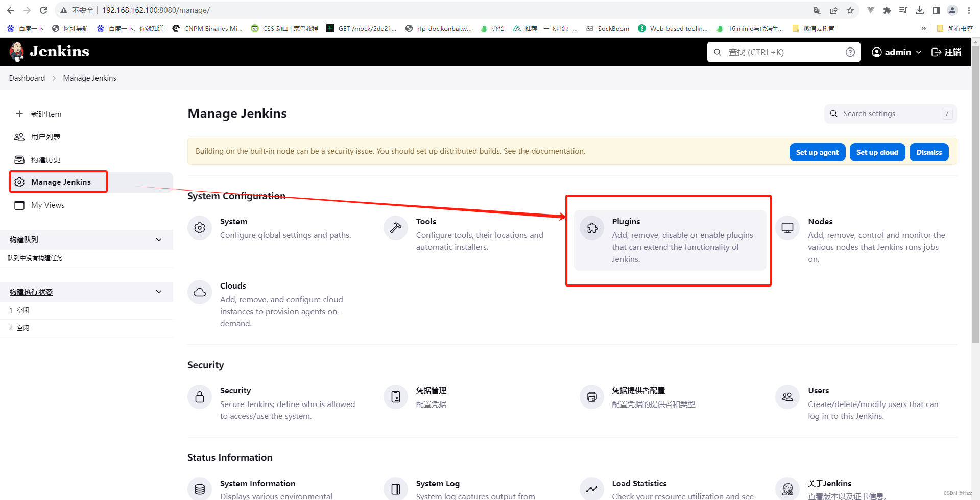Open the 凭据提供者配置 icon
Viewport: 980px width, 500px height.
(592, 397)
